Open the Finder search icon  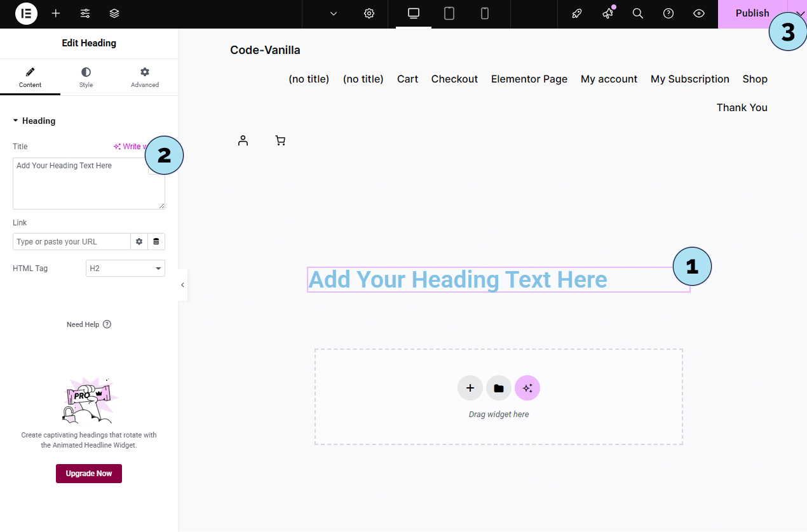(638, 13)
